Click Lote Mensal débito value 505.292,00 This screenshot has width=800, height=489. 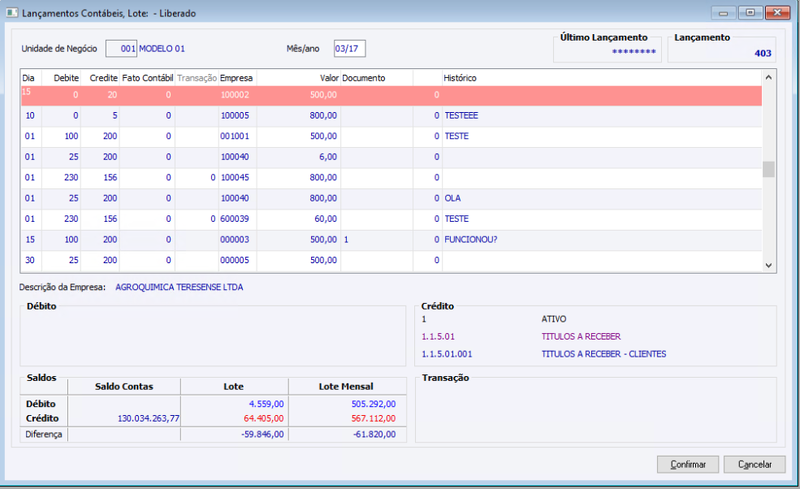coord(373,404)
